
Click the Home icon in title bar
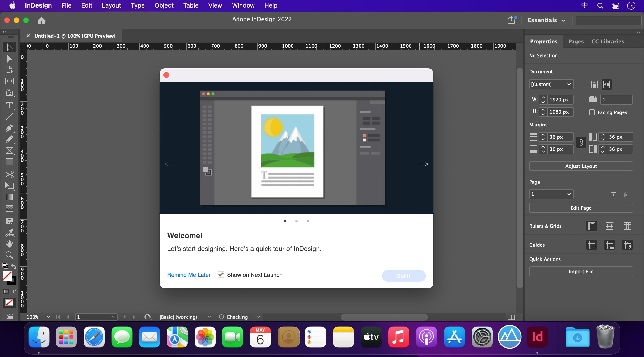(x=42, y=21)
